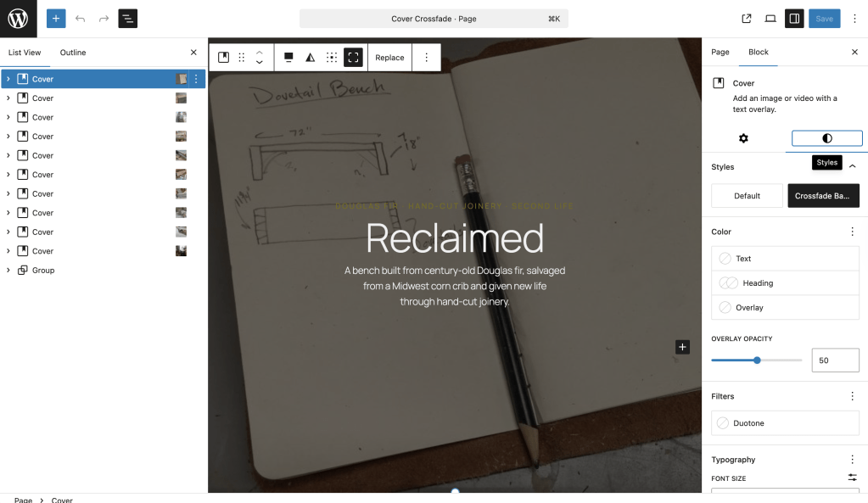Screen dimensions: 868x503
Task: Toggle the document overview list icon
Action: pyautogui.click(x=127, y=19)
